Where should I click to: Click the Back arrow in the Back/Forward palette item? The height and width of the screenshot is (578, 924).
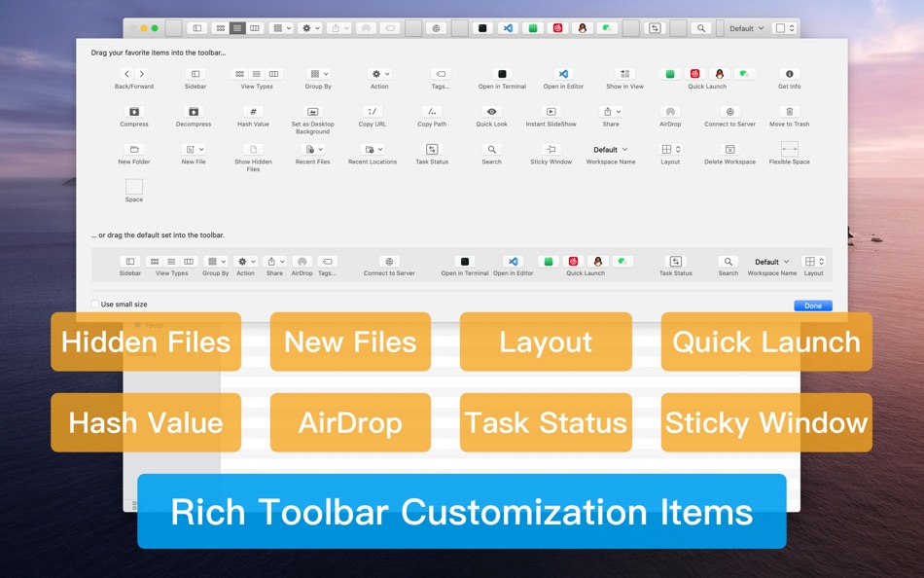[x=126, y=74]
